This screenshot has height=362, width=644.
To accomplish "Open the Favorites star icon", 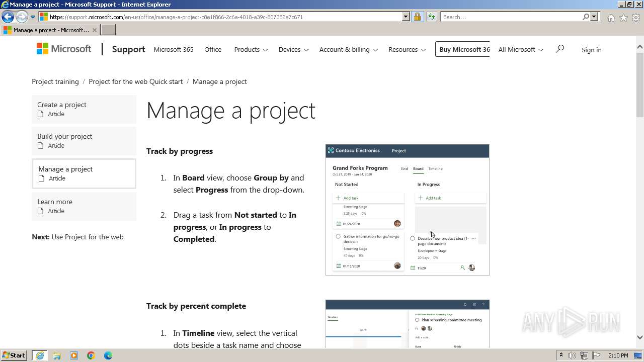I will pyautogui.click(x=623, y=18).
